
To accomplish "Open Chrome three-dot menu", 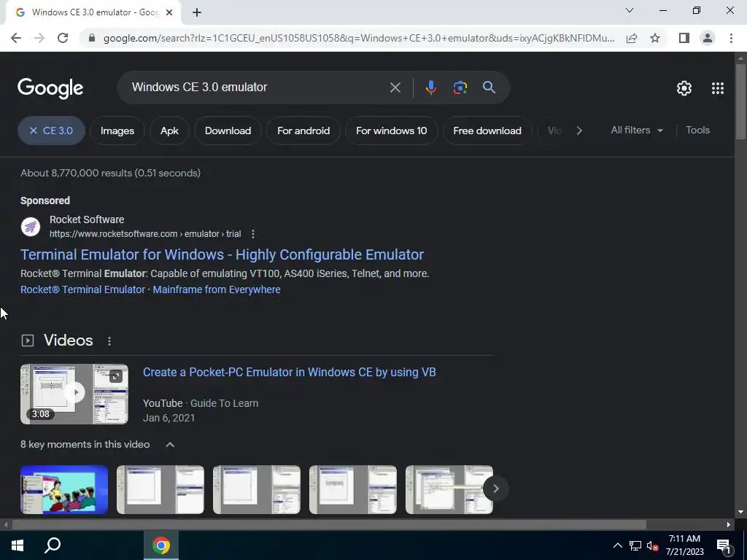I will [731, 38].
